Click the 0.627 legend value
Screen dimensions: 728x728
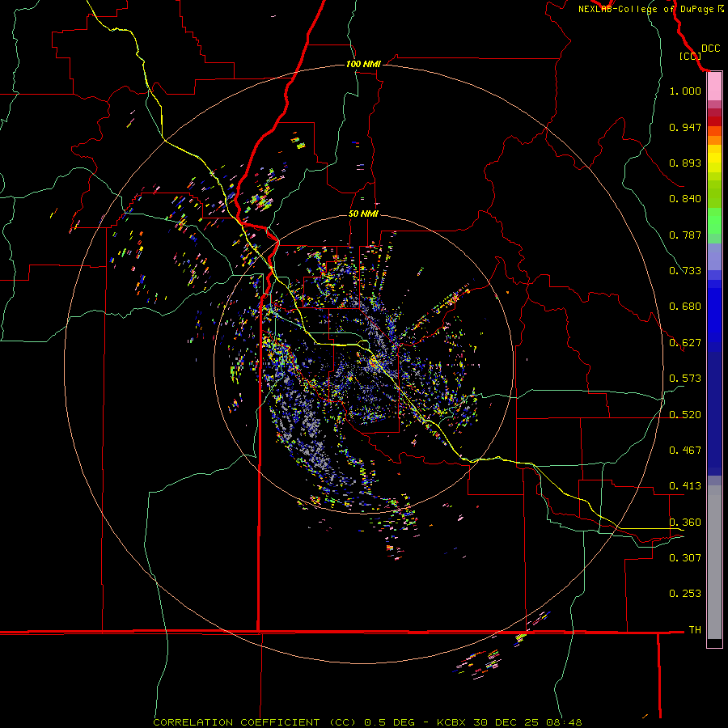685,343
